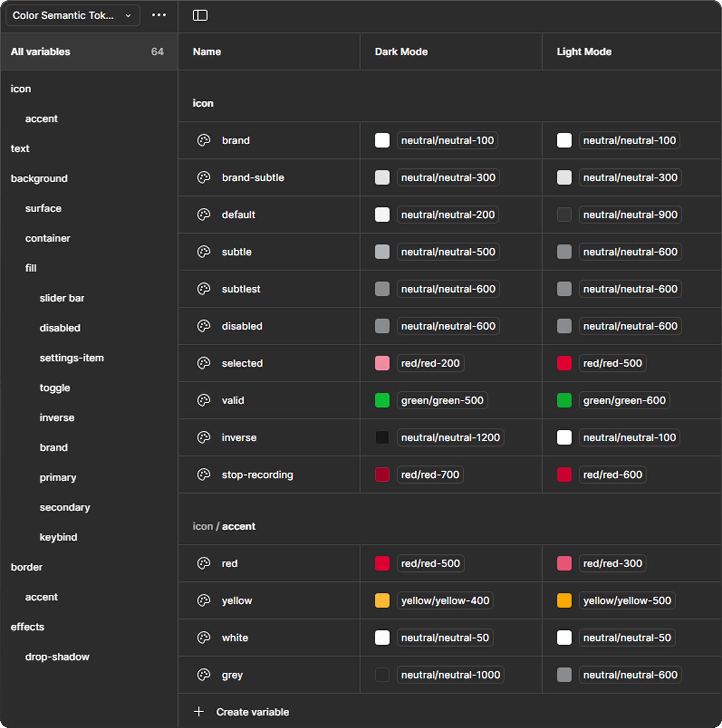
Task: Select background group in sidebar
Action: 39,178
